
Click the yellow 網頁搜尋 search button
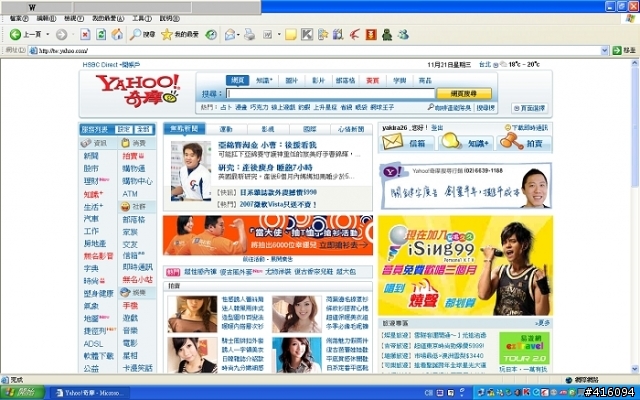point(464,93)
